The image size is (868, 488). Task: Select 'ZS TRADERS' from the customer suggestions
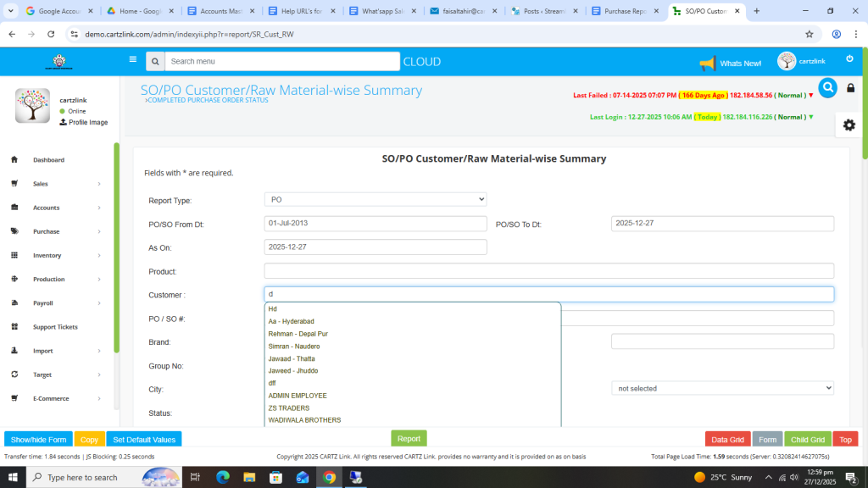(288, 408)
